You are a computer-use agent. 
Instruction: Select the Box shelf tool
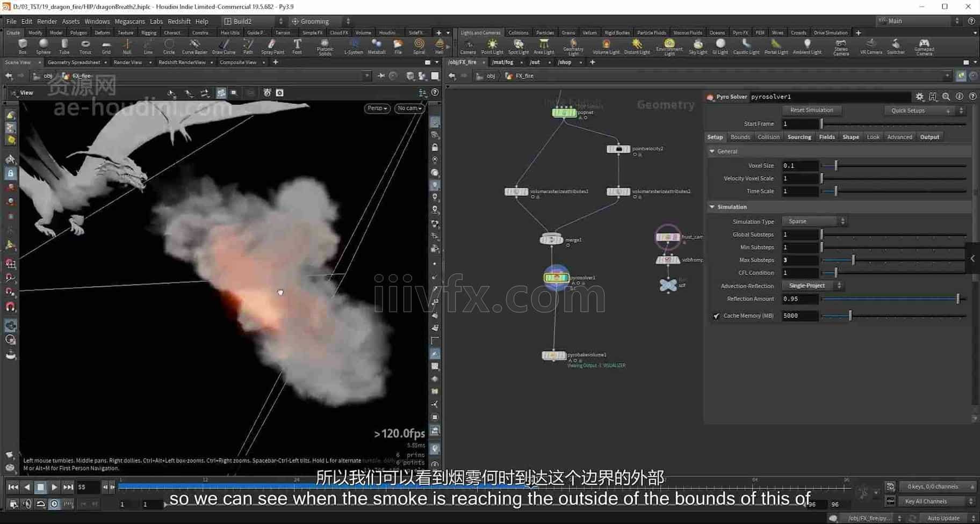pyautogui.click(x=23, y=46)
